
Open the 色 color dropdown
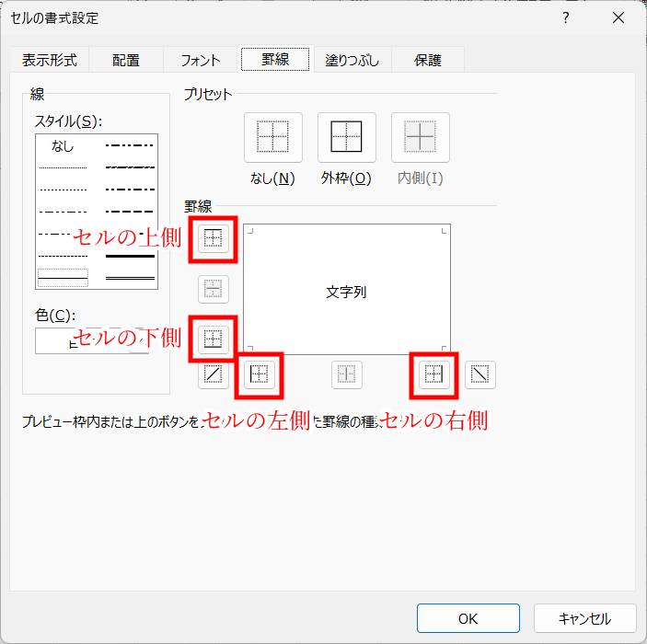(x=92, y=340)
